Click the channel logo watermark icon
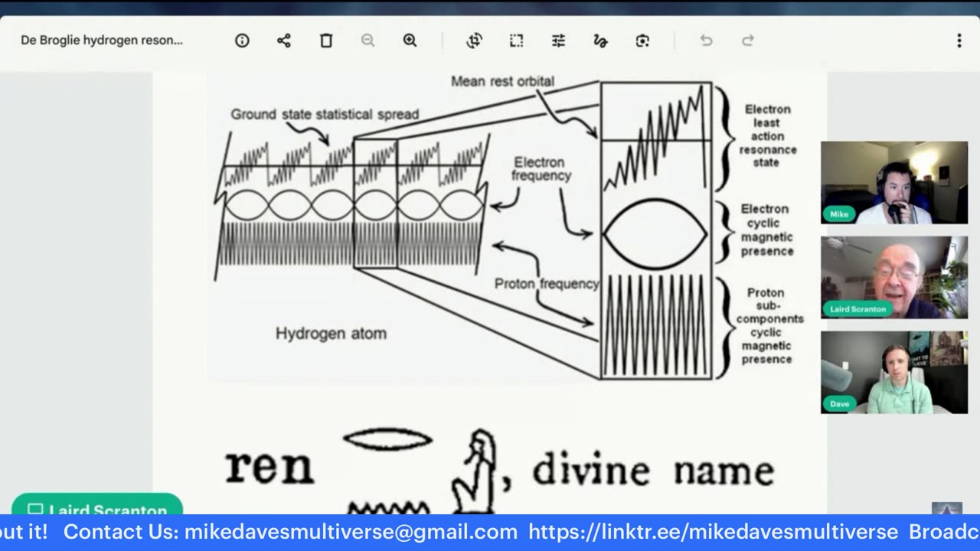The height and width of the screenshot is (551, 980). pyautogui.click(x=946, y=509)
